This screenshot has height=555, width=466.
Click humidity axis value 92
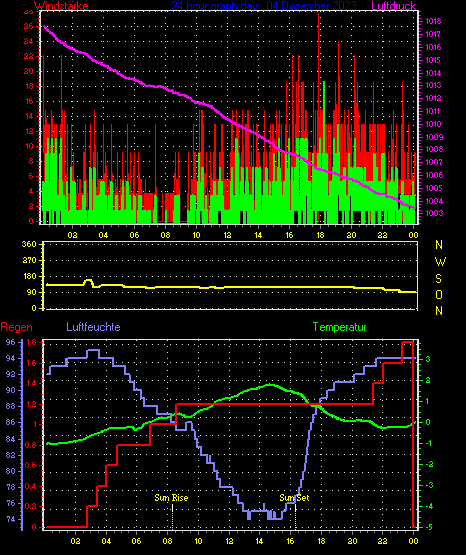pos(11,374)
